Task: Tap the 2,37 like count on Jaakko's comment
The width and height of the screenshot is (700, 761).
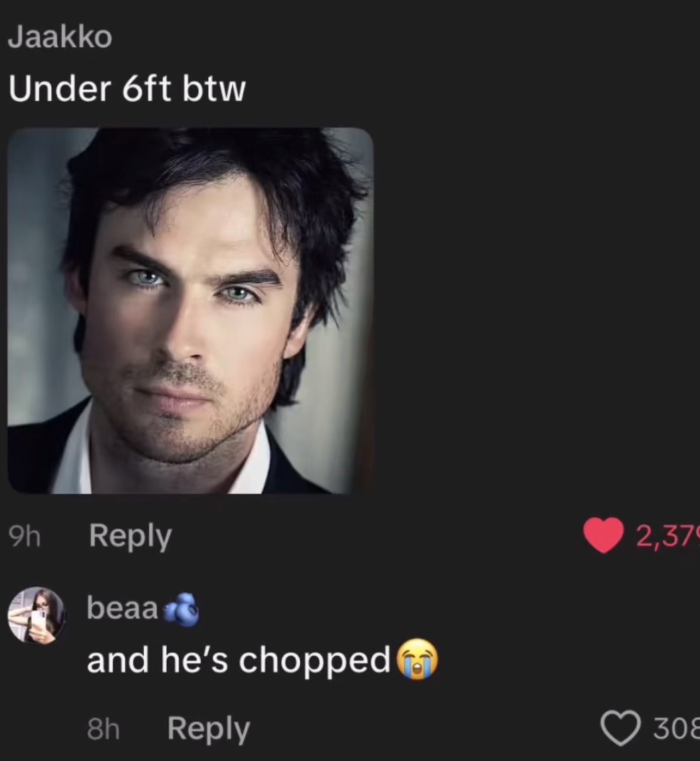Action: [x=667, y=536]
